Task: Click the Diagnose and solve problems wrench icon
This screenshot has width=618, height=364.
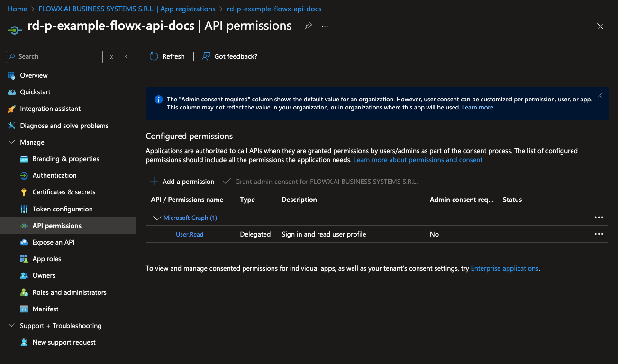Action: coord(11,126)
